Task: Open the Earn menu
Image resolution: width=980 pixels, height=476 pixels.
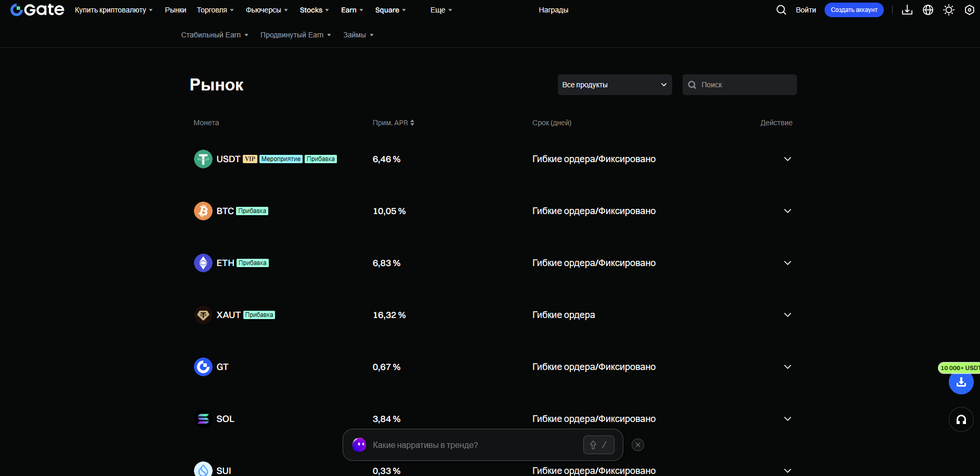Action: pyautogui.click(x=352, y=10)
